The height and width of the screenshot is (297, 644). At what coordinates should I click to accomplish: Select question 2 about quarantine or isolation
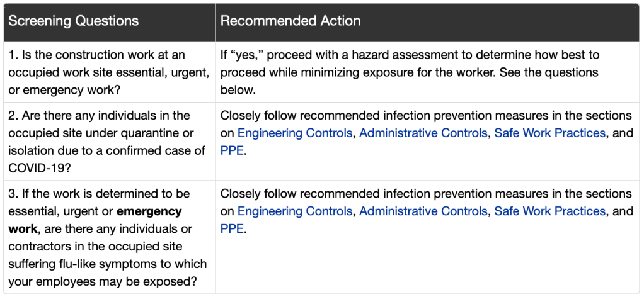click(107, 133)
